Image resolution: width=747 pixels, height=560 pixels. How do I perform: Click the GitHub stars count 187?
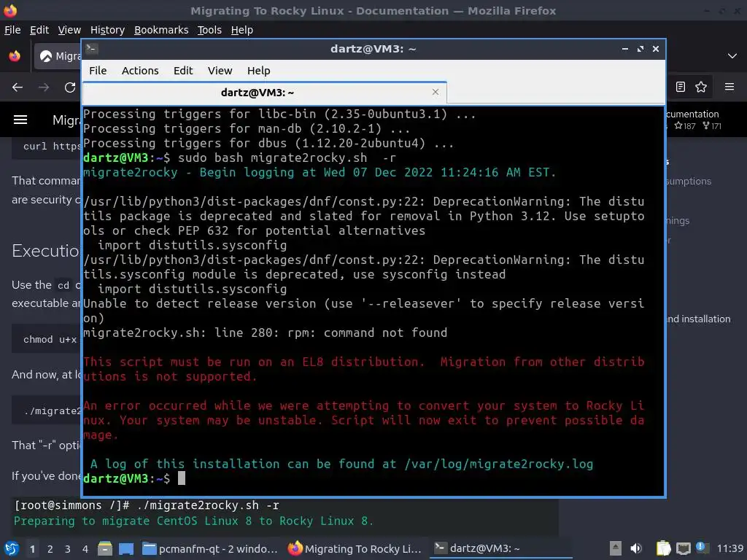click(685, 126)
